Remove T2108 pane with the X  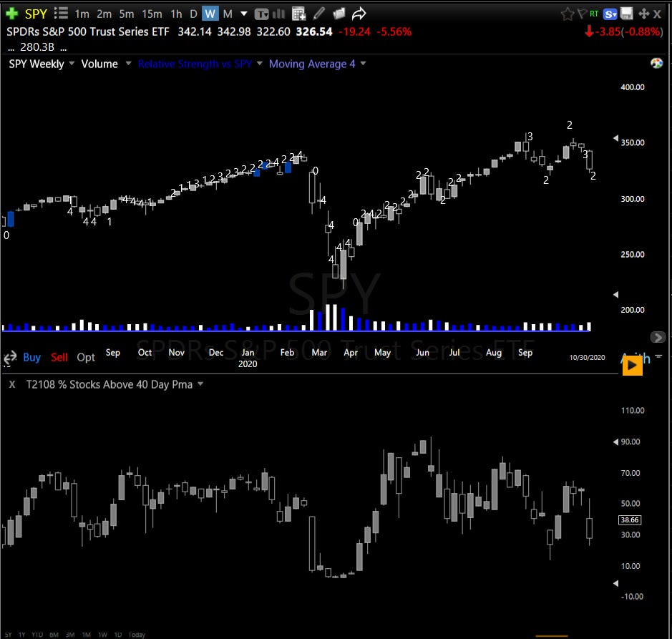click(12, 384)
